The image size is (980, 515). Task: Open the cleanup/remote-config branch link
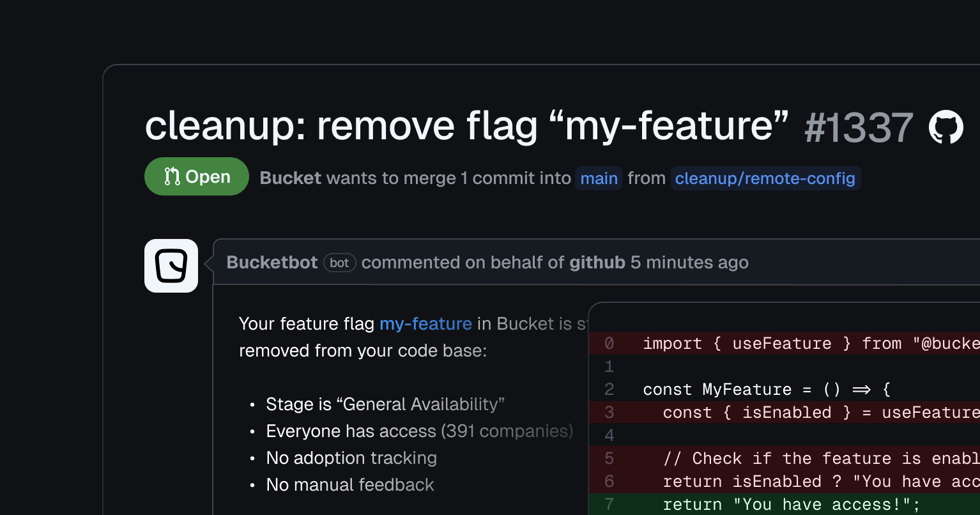pyautogui.click(x=765, y=178)
